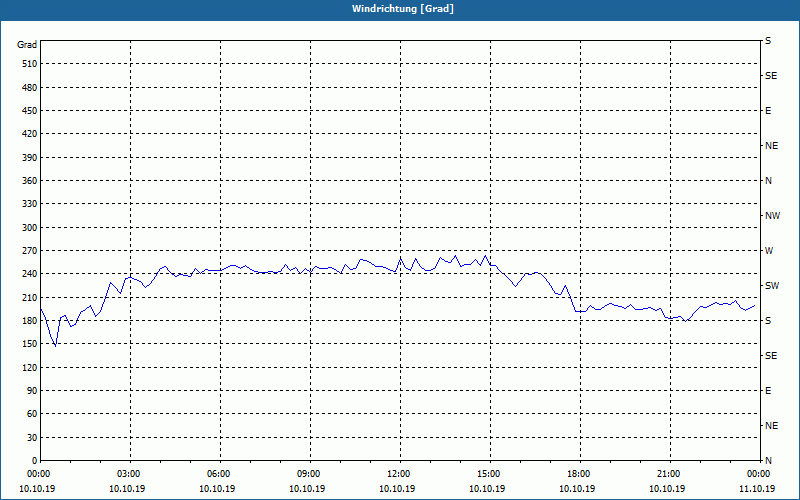Select the 10.10.19 date under 18:00
This screenshot has height=500, width=800.
click(577, 488)
